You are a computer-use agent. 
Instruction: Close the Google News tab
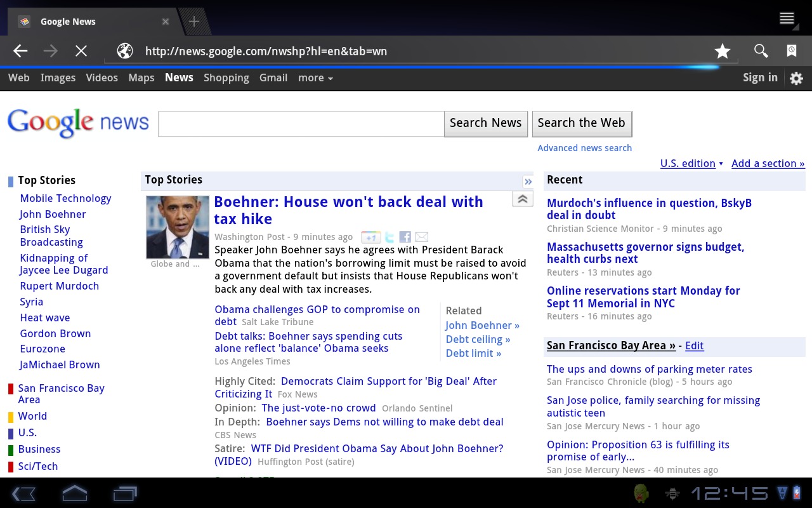tap(165, 22)
